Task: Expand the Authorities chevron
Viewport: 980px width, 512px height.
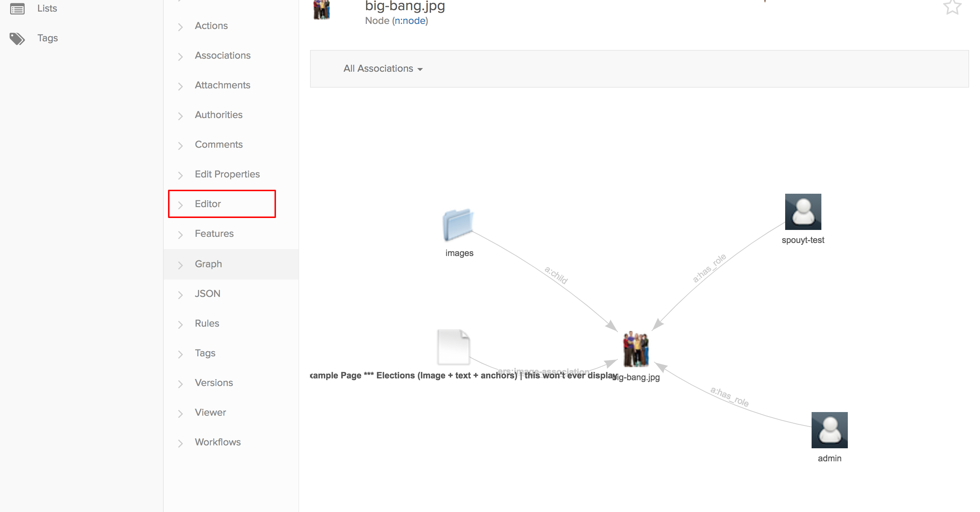Action: pos(181,116)
